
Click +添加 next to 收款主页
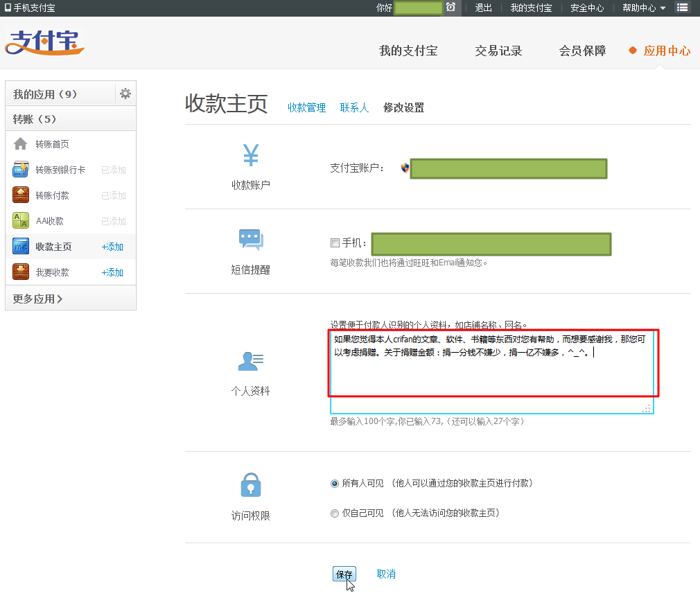click(x=112, y=247)
